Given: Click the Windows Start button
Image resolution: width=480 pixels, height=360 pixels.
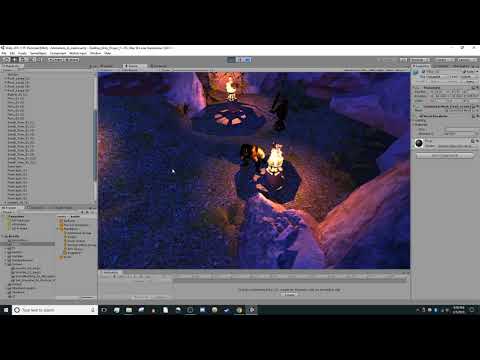Looking at the screenshot, I should coord(6,310).
